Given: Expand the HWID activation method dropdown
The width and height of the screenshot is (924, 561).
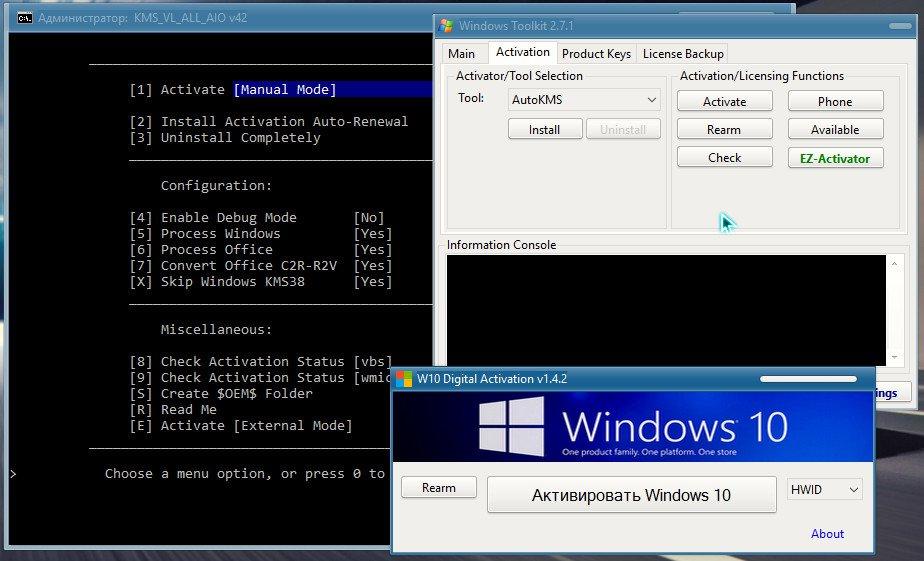Looking at the screenshot, I should tap(824, 489).
